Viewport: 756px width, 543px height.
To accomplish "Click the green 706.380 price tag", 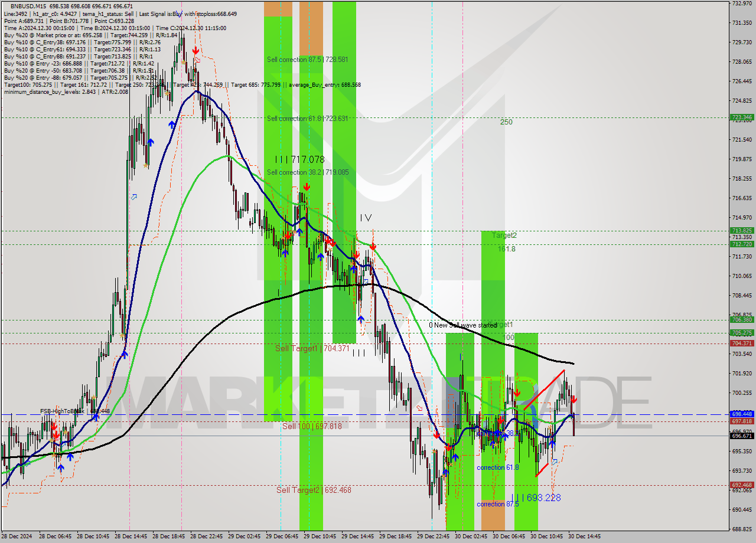I will [742, 319].
